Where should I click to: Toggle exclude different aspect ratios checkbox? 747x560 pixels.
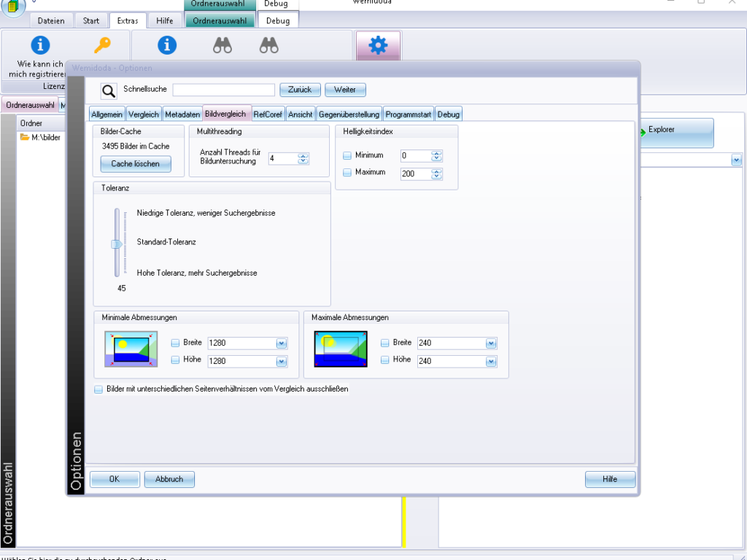pos(98,389)
